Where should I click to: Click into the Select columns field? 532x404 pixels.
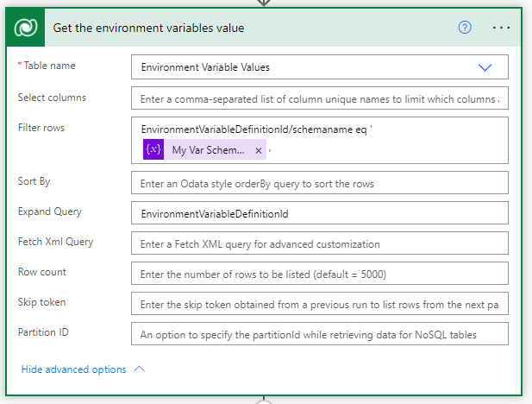(x=320, y=98)
